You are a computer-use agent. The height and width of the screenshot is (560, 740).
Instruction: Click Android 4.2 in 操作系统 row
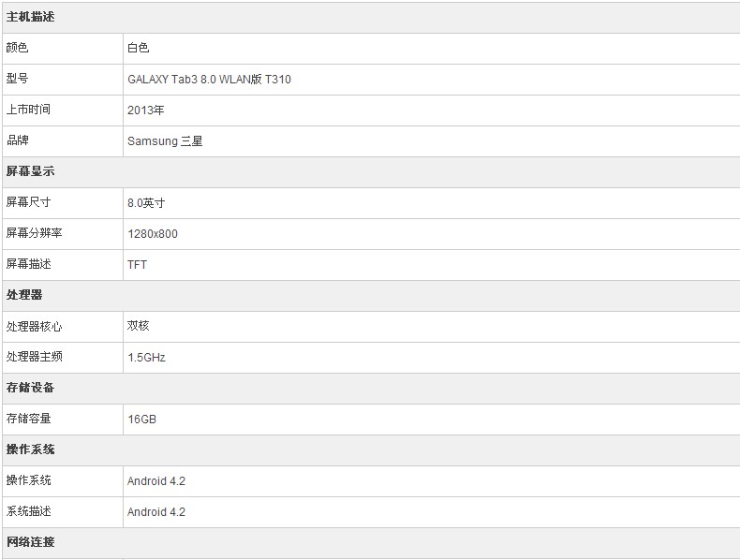coord(156,480)
